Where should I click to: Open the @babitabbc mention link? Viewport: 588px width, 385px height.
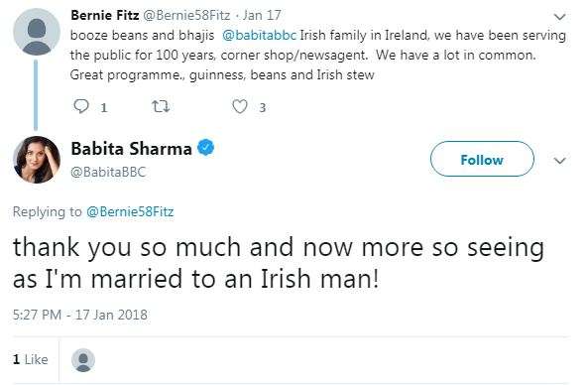click(259, 36)
